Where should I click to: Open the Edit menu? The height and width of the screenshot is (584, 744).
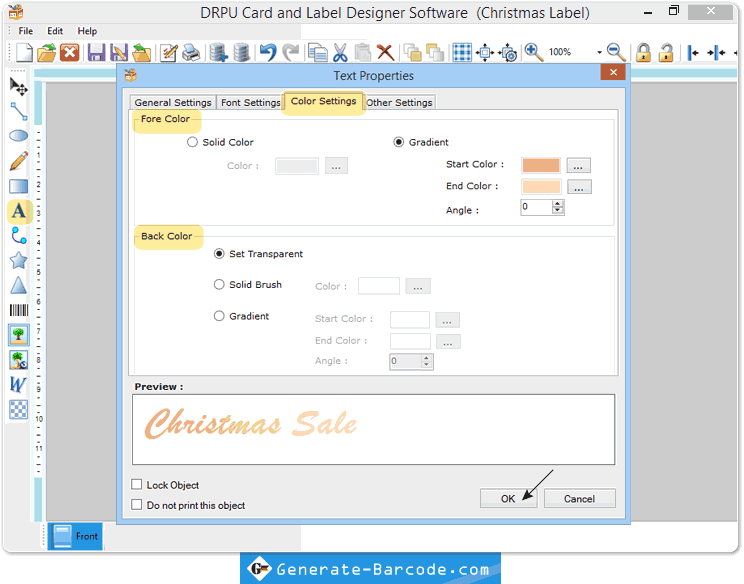pyautogui.click(x=55, y=31)
